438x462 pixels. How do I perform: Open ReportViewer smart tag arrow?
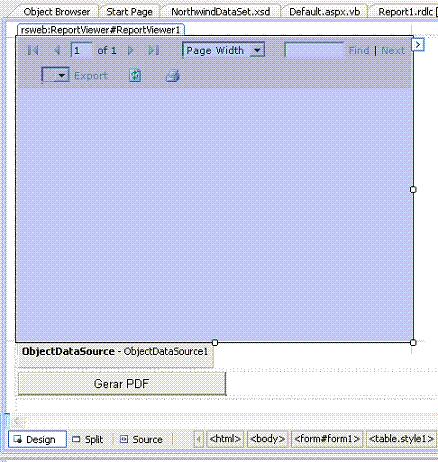[418, 44]
